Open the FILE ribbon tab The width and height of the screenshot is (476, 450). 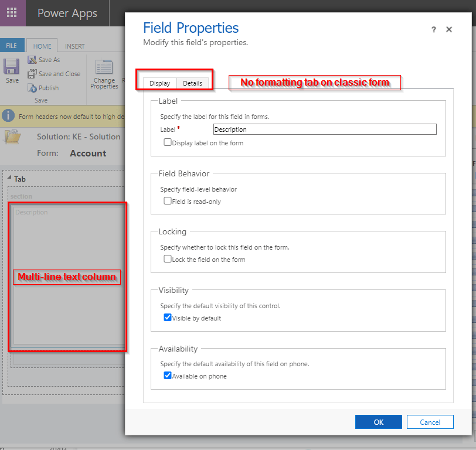click(12, 46)
